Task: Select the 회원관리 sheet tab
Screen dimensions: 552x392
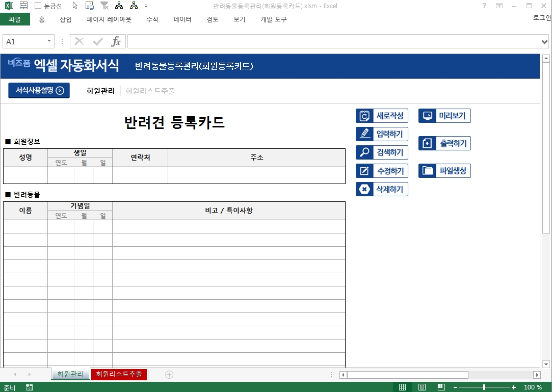Action: (70, 374)
